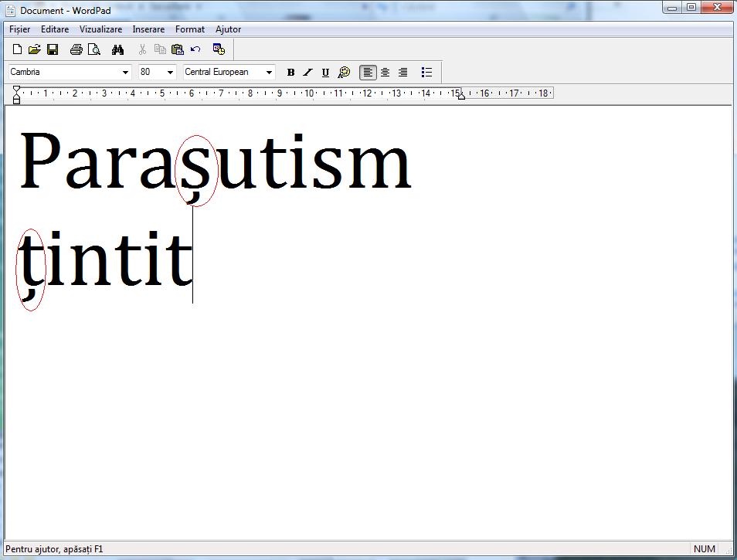Toggle bold formatting
737x560 pixels.
coord(290,72)
